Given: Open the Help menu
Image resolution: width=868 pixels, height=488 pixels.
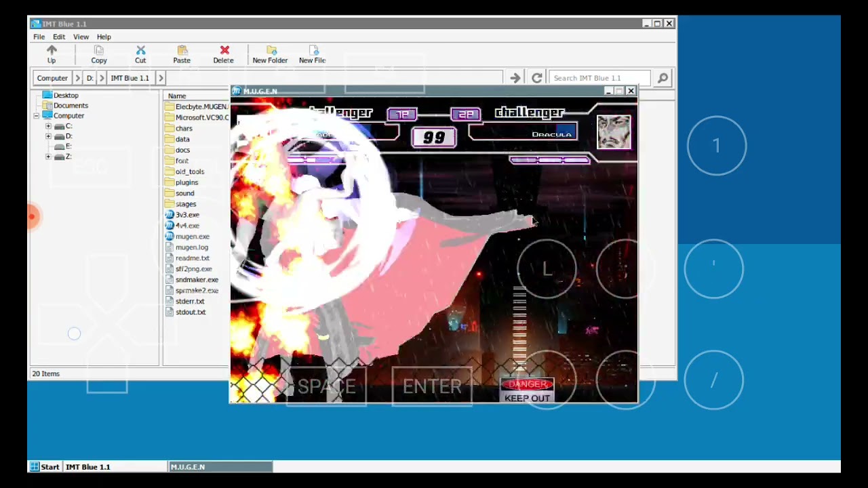Looking at the screenshot, I should (x=104, y=37).
